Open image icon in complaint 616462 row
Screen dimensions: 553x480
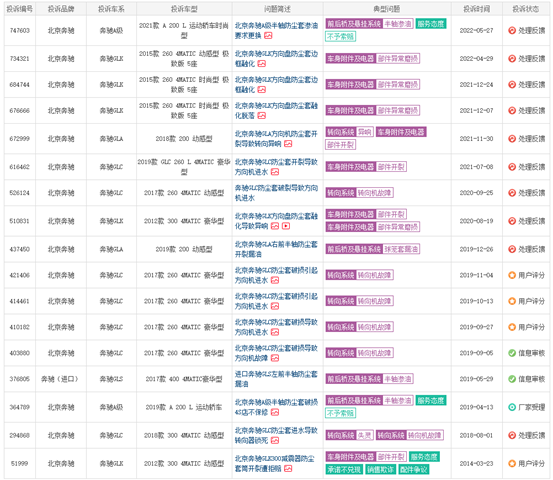pos(275,172)
